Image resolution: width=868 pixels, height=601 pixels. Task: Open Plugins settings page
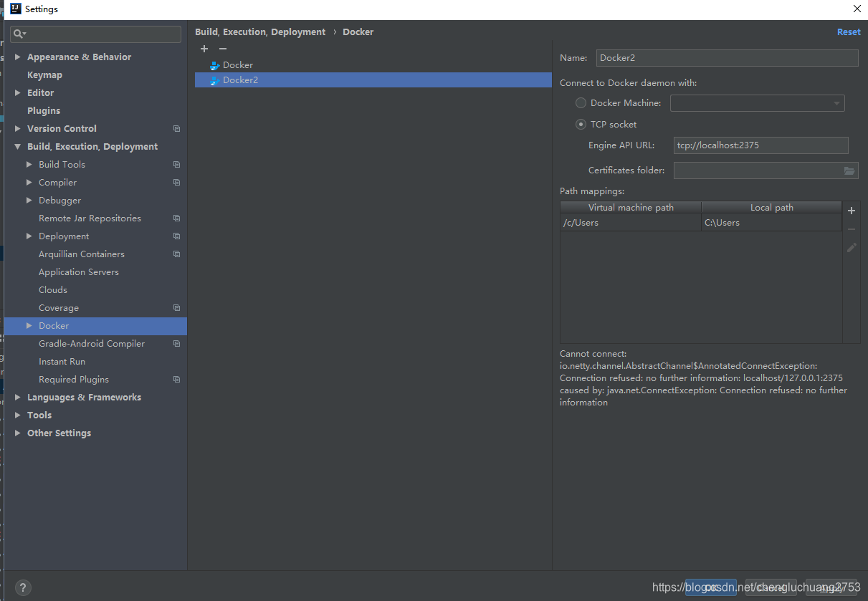click(x=44, y=111)
